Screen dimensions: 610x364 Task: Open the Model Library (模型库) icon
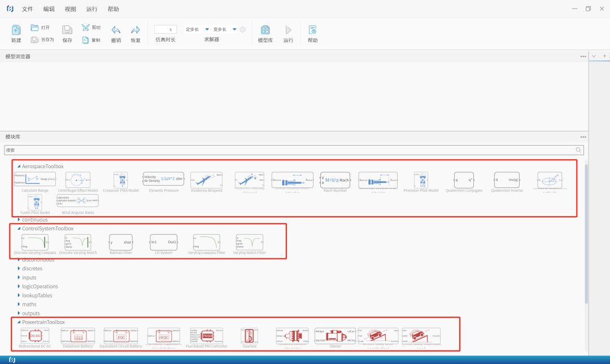265,30
